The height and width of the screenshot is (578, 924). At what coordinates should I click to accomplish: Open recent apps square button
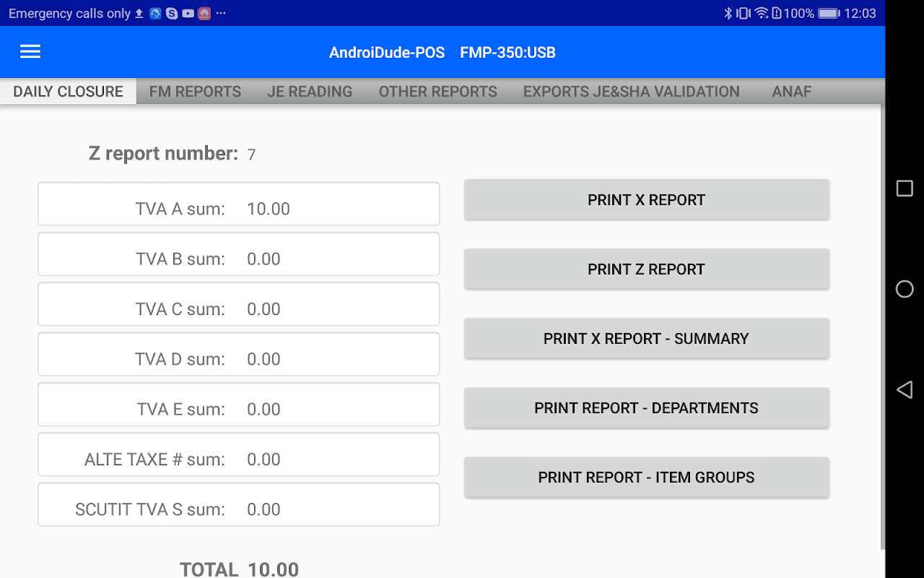905,188
